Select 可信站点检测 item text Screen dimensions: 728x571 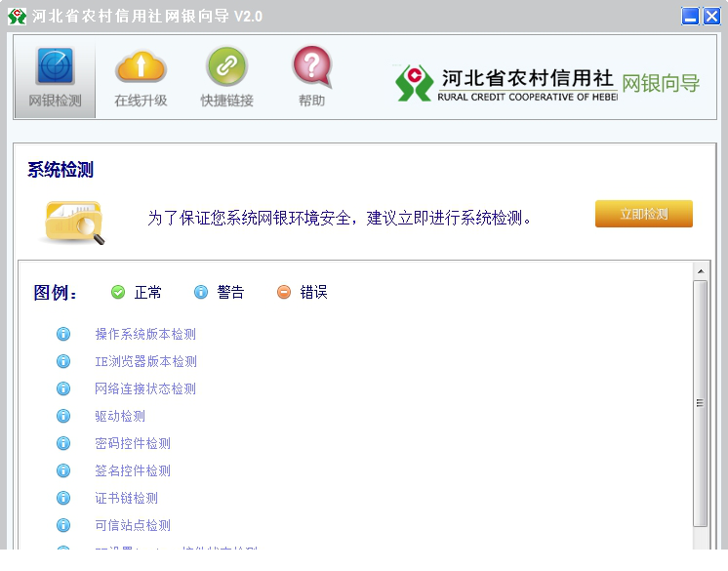click(133, 526)
